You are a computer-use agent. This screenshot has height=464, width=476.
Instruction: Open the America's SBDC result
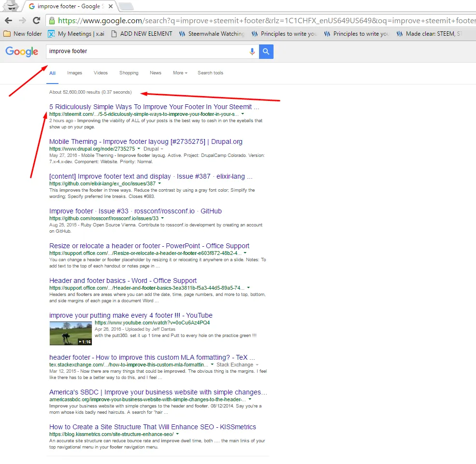158,392
